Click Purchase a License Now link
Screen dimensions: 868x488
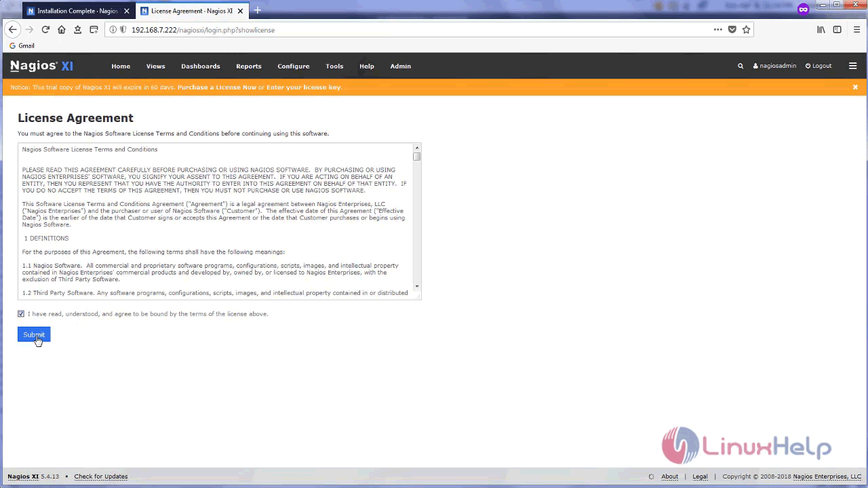click(x=217, y=87)
